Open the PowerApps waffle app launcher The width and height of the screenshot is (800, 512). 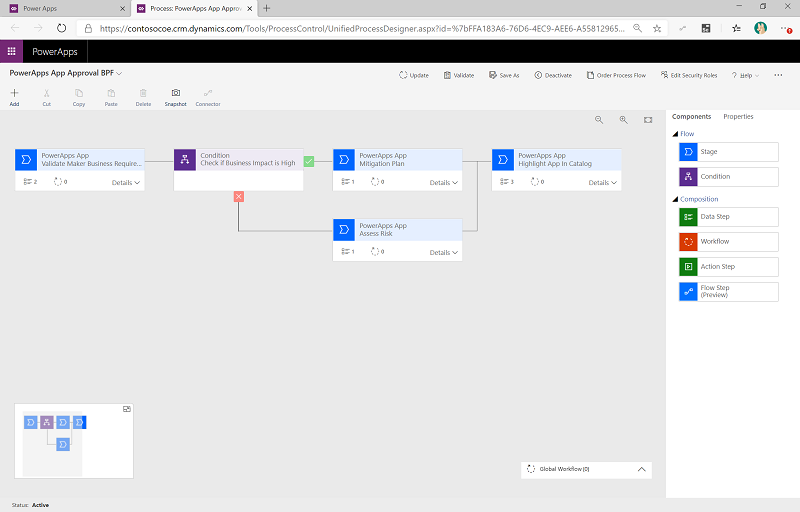(x=11, y=52)
